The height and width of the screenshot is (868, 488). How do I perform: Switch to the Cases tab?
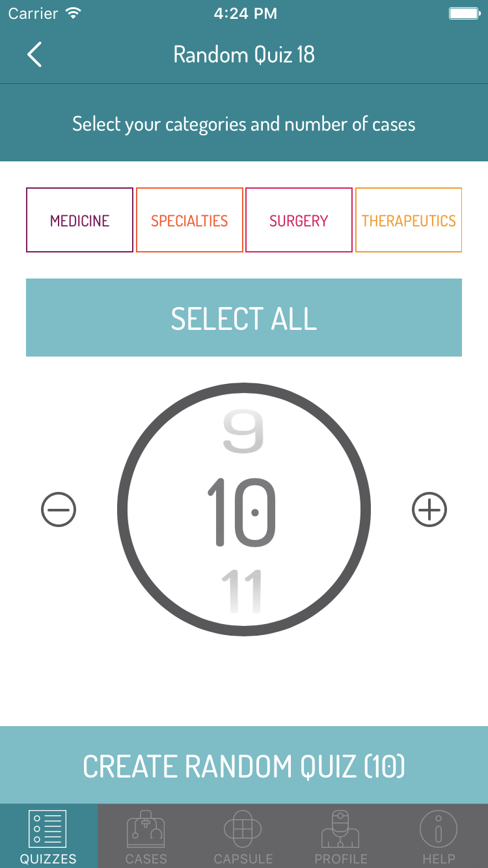tap(146, 836)
